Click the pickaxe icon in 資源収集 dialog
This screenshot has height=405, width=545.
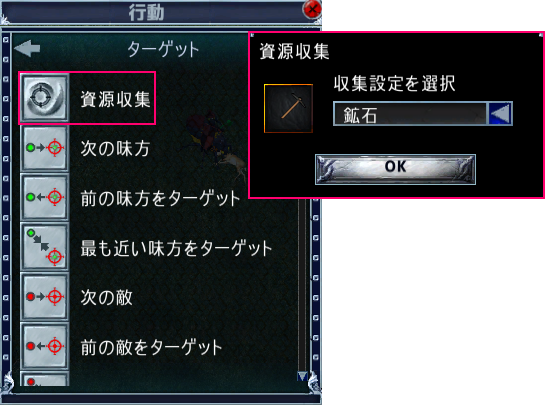[288, 108]
